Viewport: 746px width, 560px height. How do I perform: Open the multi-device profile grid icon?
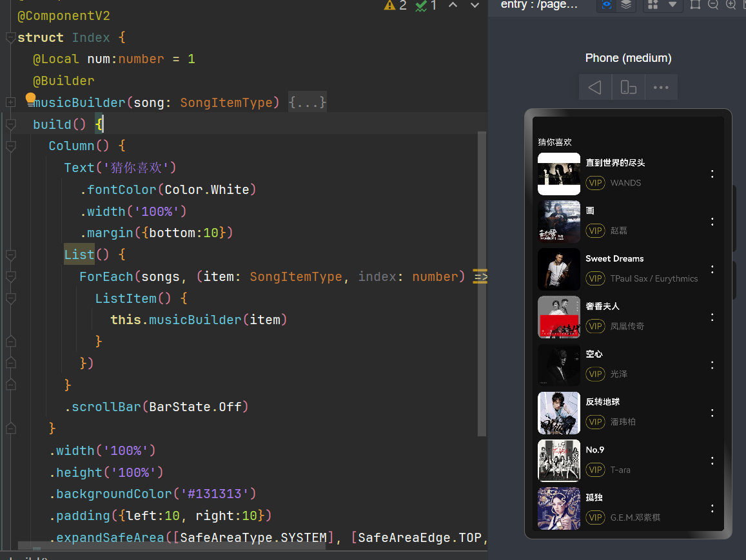tap(653, 5)
